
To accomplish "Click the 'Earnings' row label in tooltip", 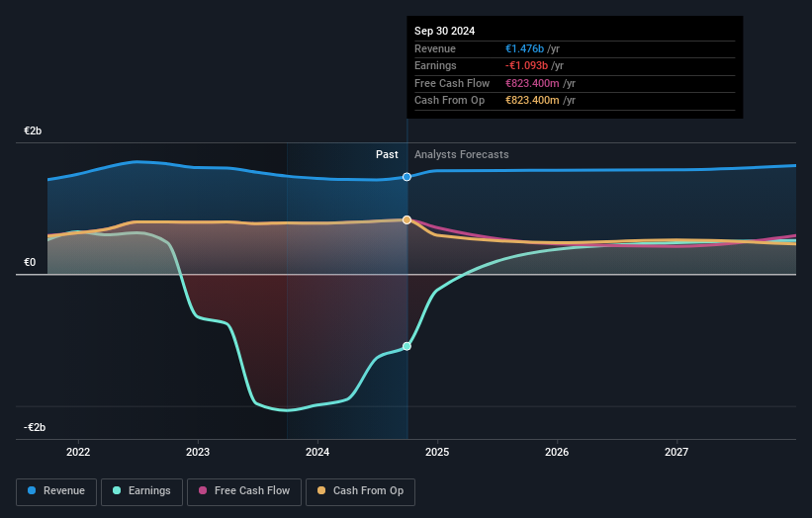I will coord(435,65).
